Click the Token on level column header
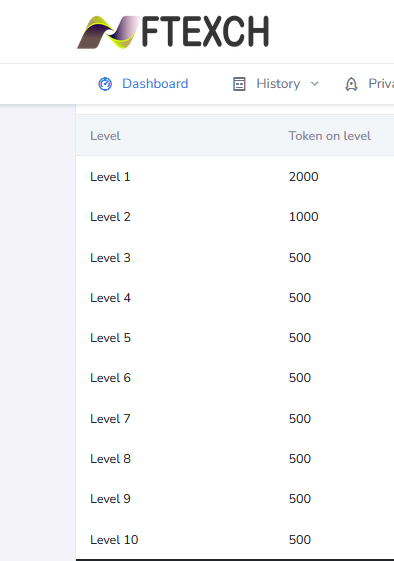 330,136
